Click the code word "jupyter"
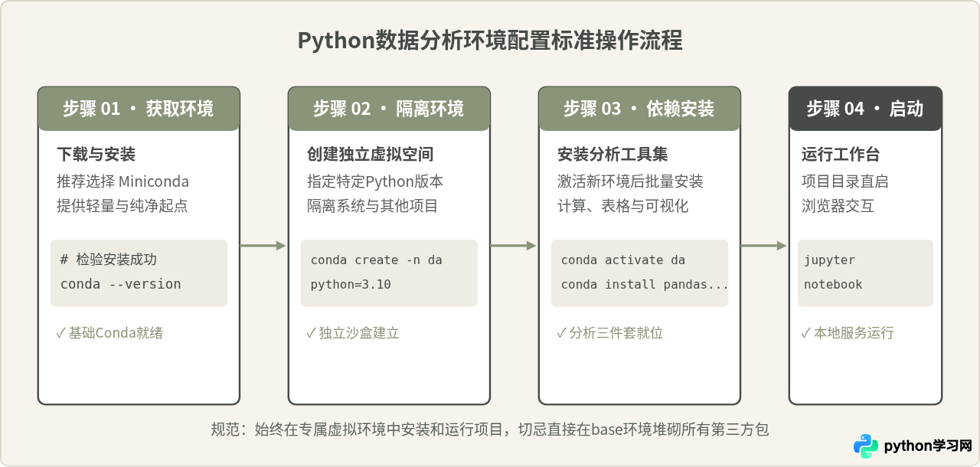This screenshot has height=467, width=980. pyautogui.click(x=829, y=260)
